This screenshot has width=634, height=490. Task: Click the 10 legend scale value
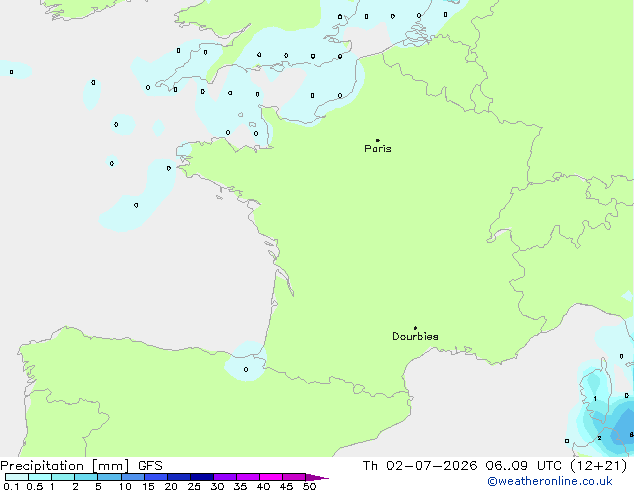click(x=125, y=486)
